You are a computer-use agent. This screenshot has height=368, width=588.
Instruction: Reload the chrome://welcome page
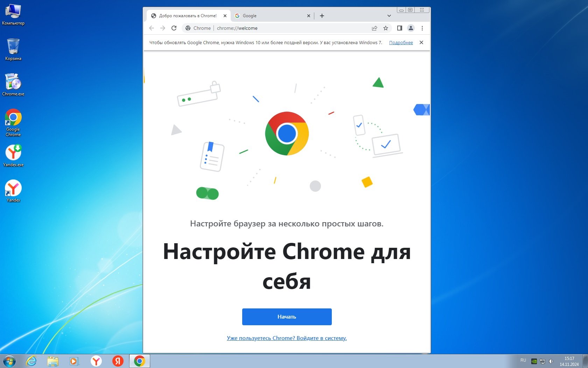click(x=174, y=28)
